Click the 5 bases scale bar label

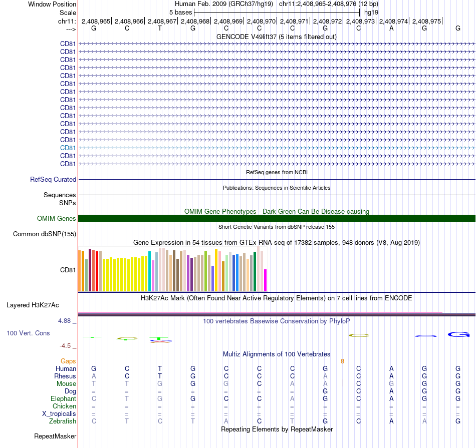click(180, 13)
